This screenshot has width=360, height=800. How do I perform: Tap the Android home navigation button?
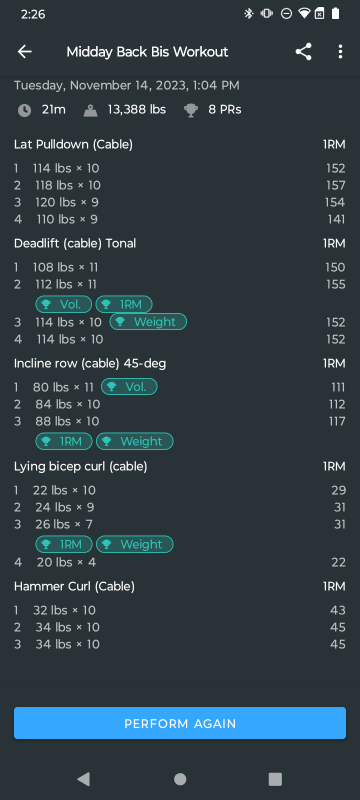click(x=180, y=779)
